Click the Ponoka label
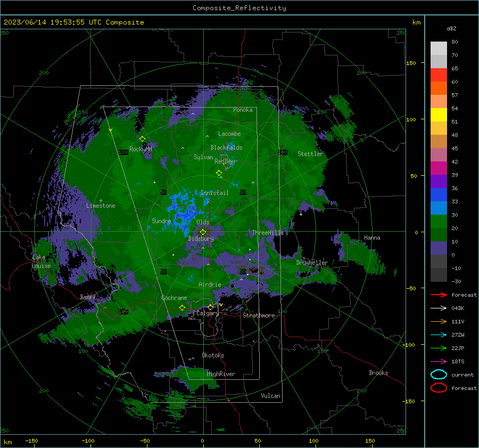 [243, 110]
